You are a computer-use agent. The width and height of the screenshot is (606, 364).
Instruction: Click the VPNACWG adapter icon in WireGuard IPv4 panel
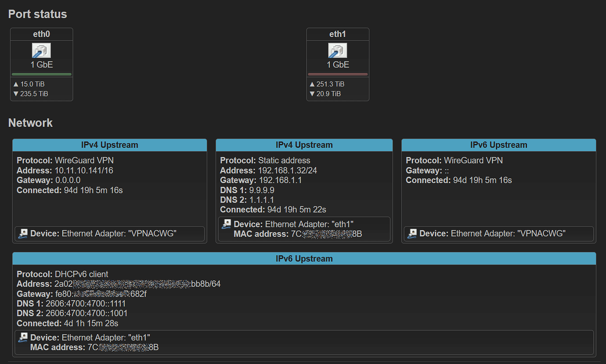click(22, 233)
